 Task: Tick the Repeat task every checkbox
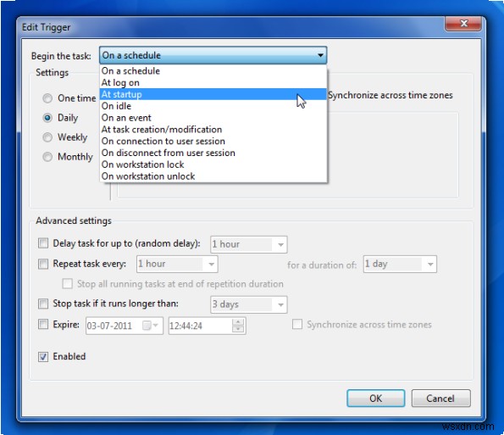(x=43, y=264)
